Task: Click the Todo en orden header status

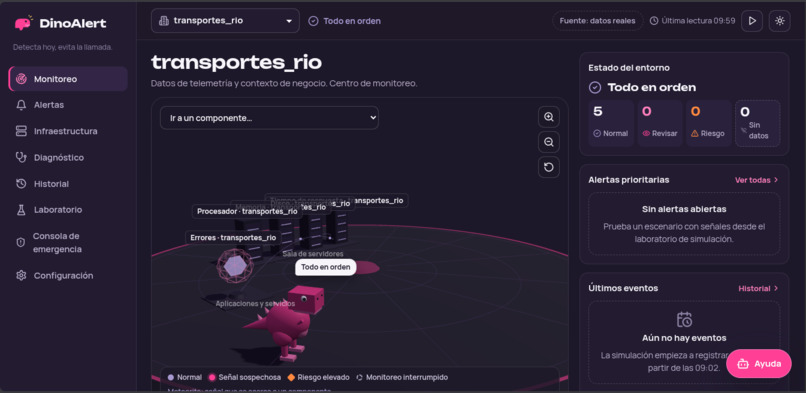Action: [344, 21]
